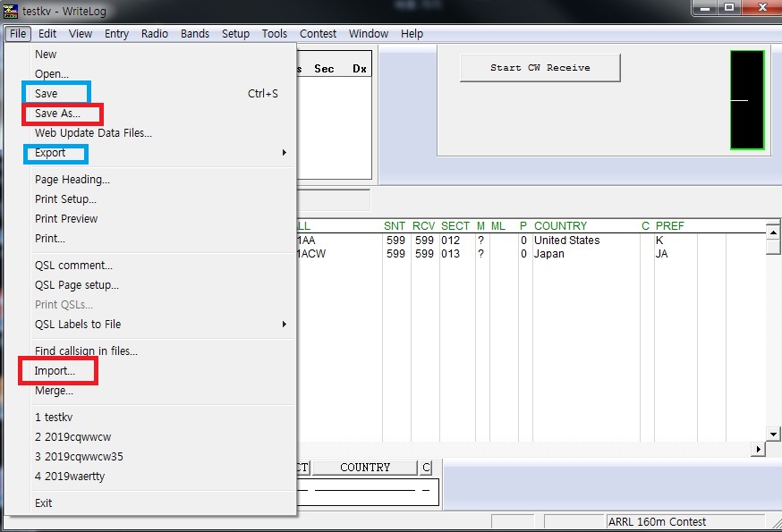Viewport: 782px width, 532px height.
Task: Click the SECT column header
Action: click(x=455, y=226)
